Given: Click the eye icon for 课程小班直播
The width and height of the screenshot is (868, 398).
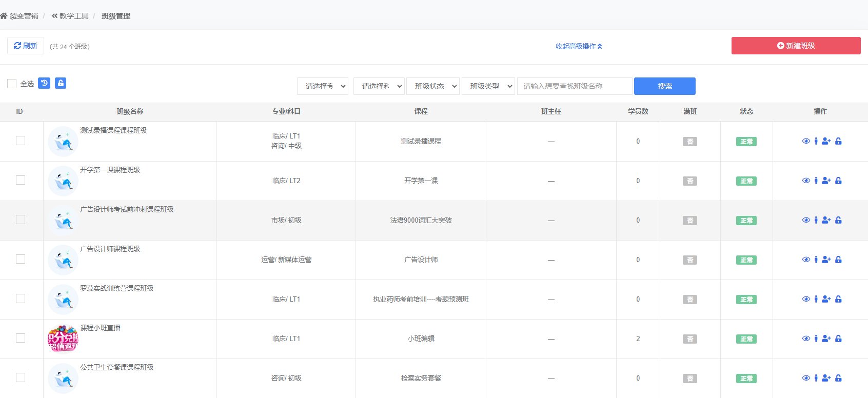Looking at the screenshot, I should (806, 339).
